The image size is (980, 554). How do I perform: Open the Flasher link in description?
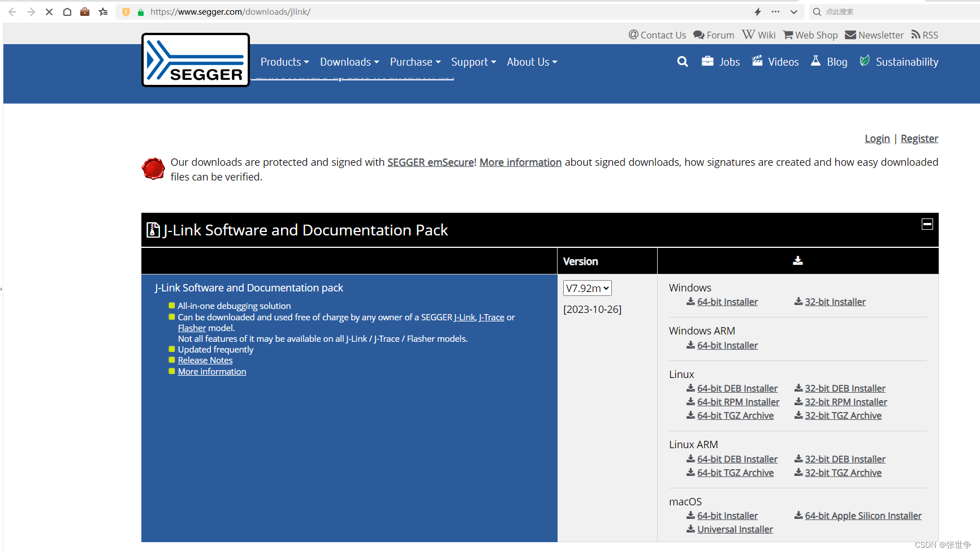point(192,328)
